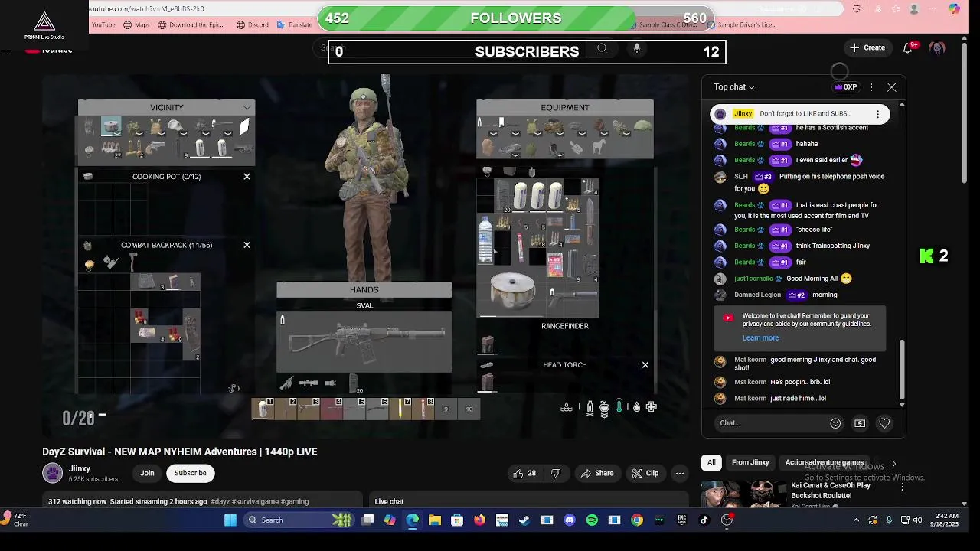
Task: Select the From Jiinxy chip
Action: click(750, 462)
